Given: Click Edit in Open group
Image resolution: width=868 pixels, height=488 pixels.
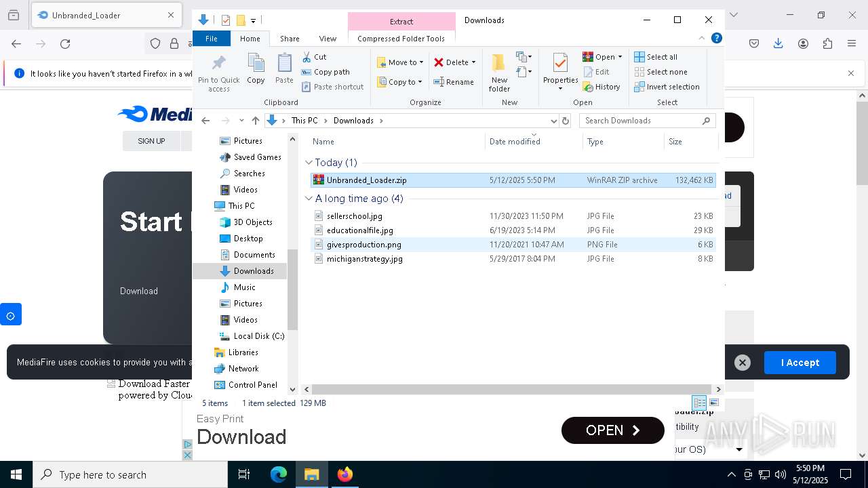Looking at the screenshot, I should point(596,72).
